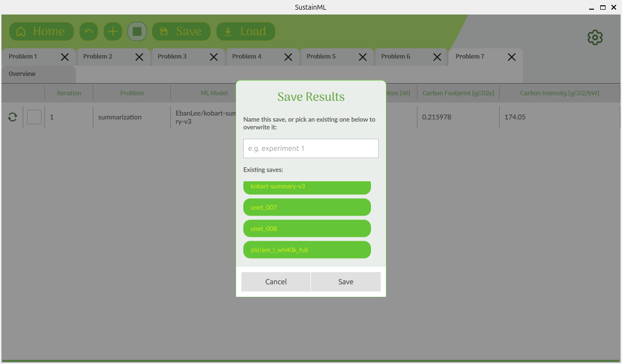Click the 174.05 carbon intensity value

click(x=515, y=117)
